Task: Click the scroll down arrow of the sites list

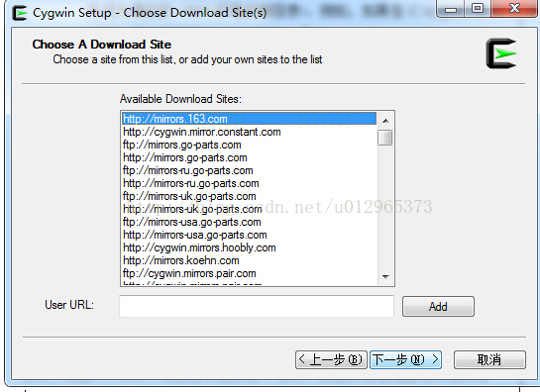Action: click(385, 277)
